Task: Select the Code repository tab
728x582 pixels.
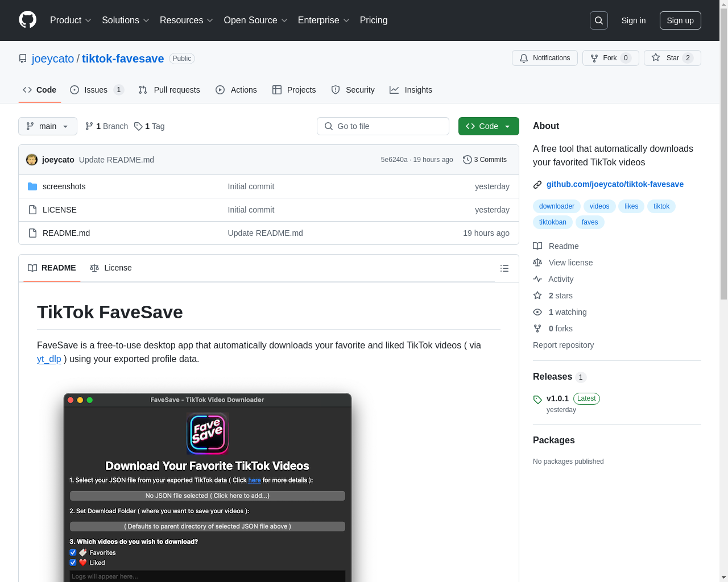Action: click(x=40, y=90)
